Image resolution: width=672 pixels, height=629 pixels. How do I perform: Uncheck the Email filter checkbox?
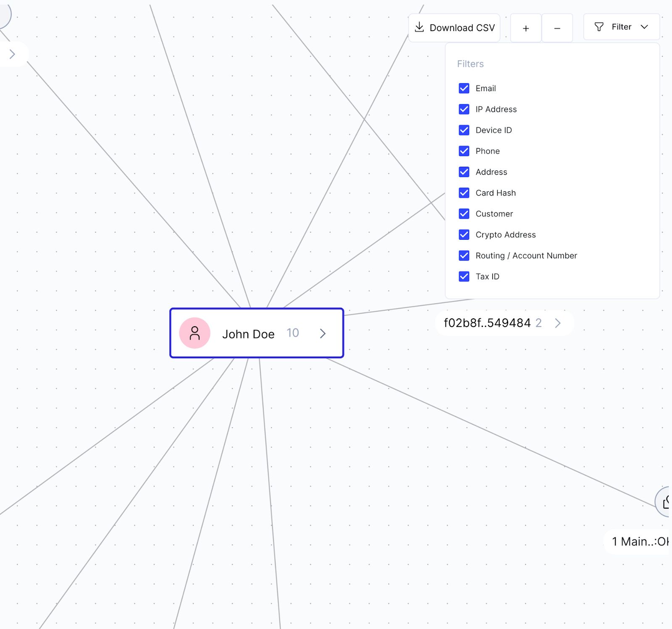pyautogui.click(x=464, y=88)
